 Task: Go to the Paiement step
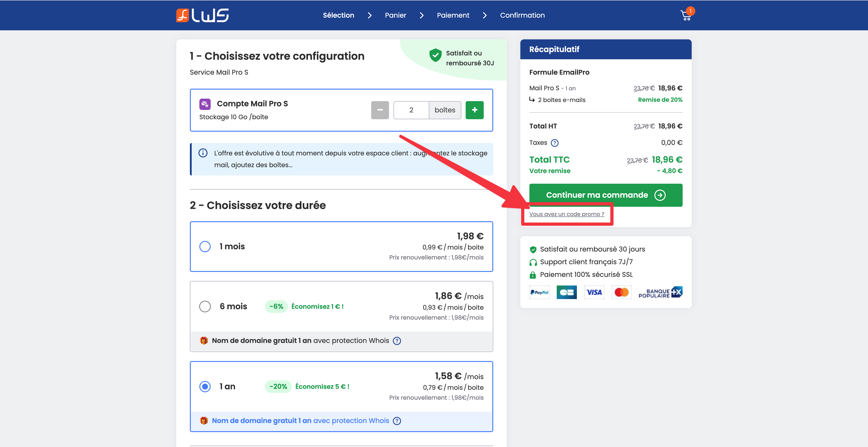[x=453, y=15]
